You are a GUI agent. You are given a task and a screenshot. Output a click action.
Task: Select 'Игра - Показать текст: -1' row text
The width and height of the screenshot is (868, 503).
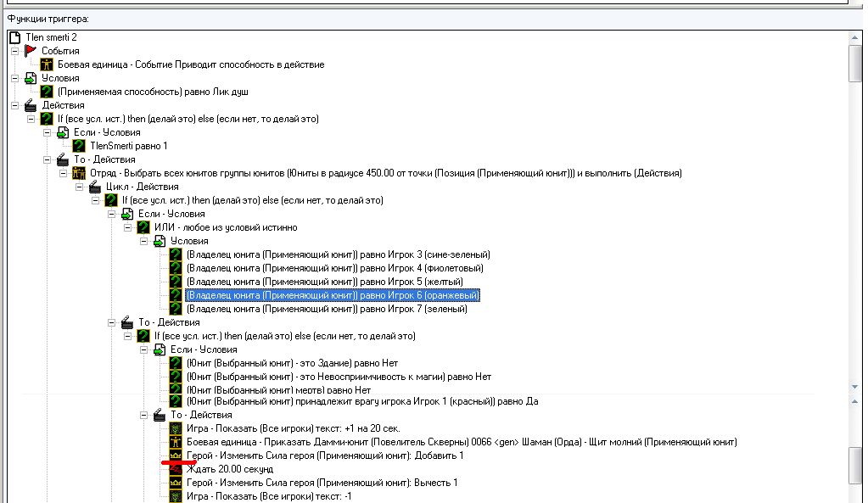269,496
